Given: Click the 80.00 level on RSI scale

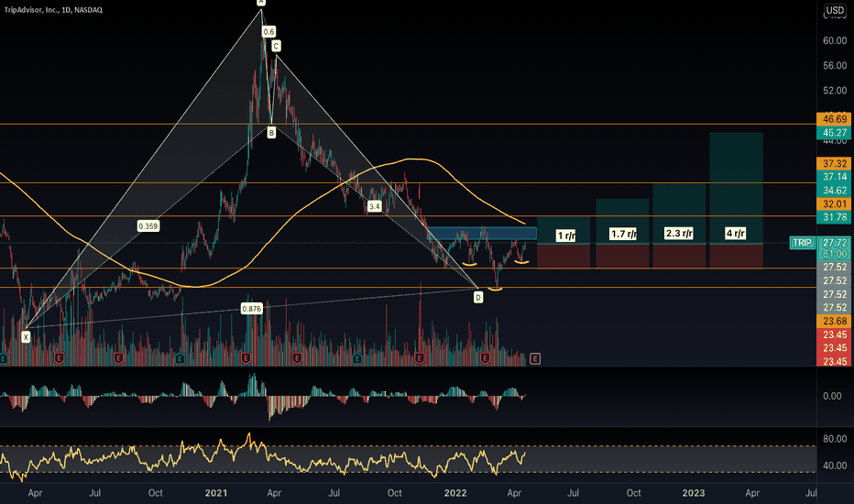Looking at the screenshot, I should 835,439.
